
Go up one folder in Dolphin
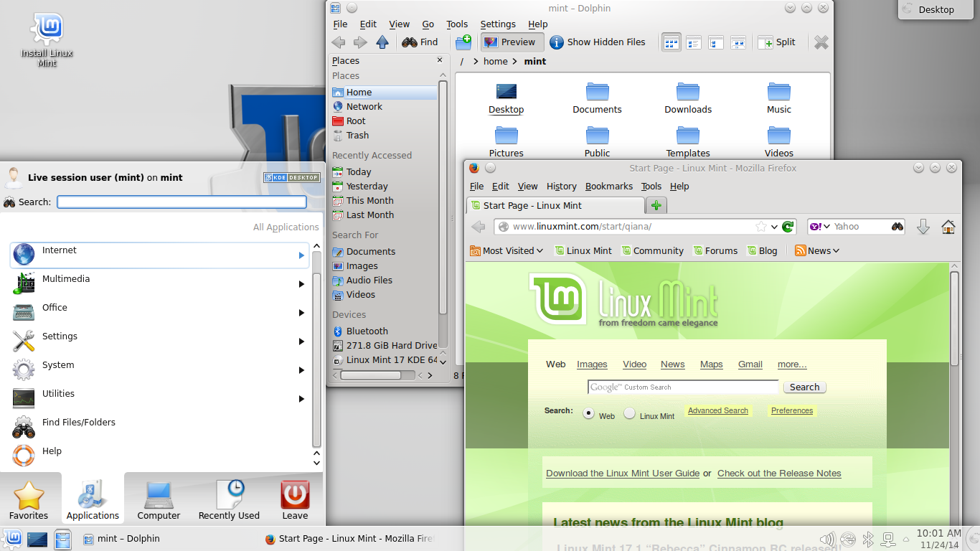pos(382,42)
